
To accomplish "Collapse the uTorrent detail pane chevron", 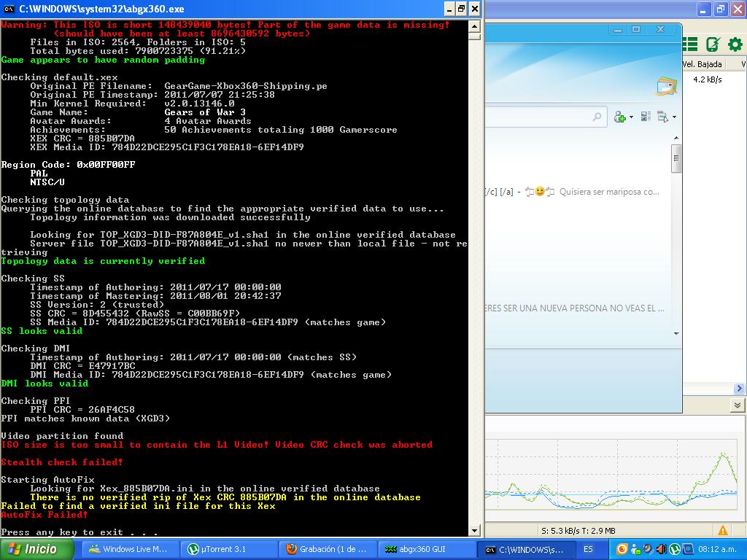I will coord(738,405).
